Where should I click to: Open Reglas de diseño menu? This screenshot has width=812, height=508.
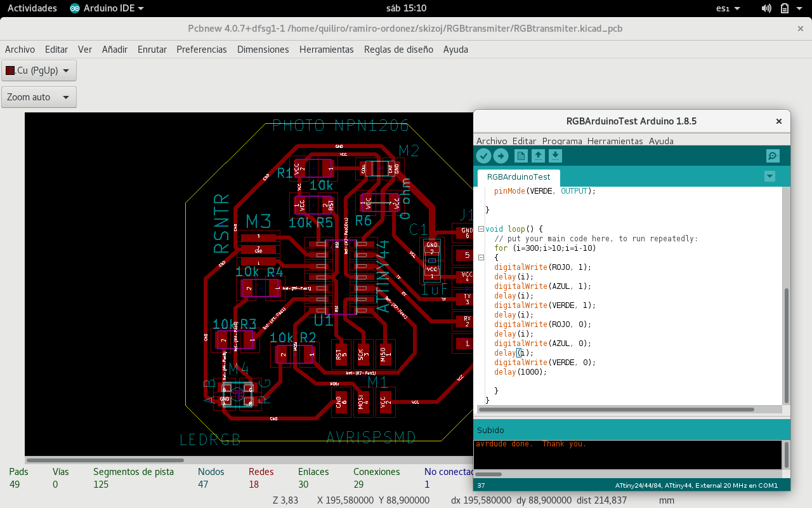pyautogui.click(x=398, y=50)
